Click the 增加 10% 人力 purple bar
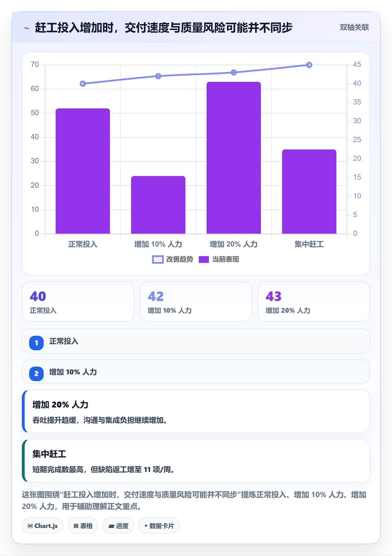The width and height of the screenshot is (392, 556). point(158,205)
